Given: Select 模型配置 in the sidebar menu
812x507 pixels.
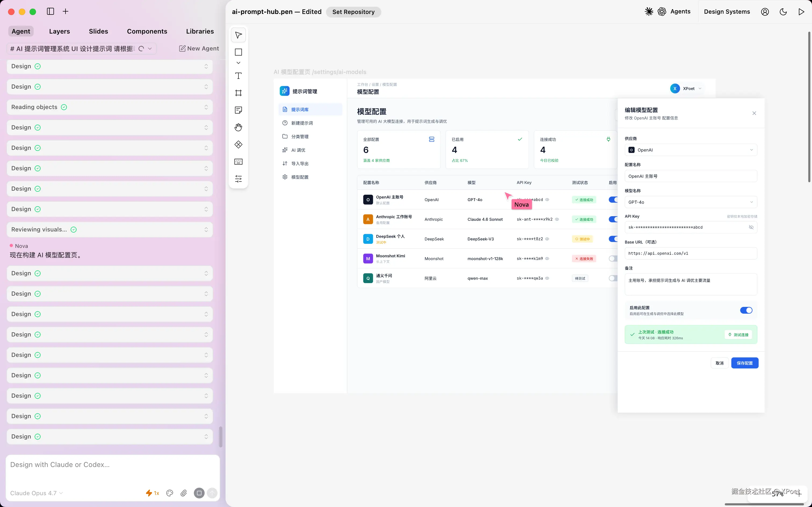Looking at the screenshot, I should click(310, 177).
